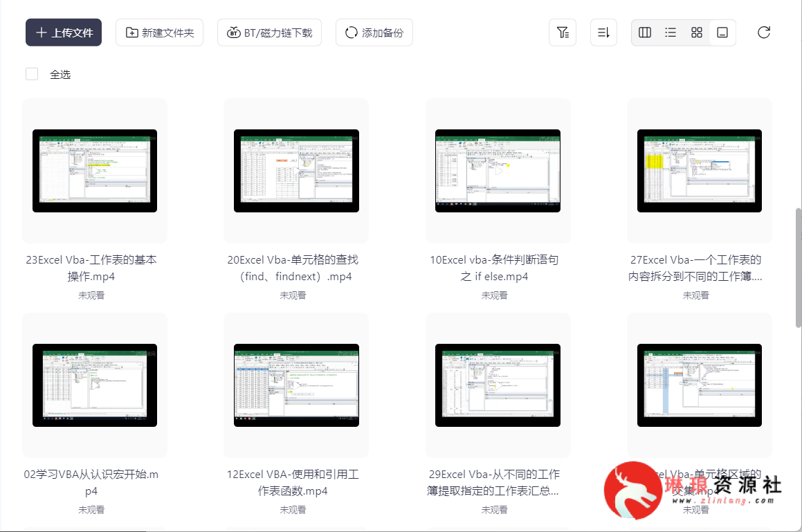Open thumbnail of 12Excel VBA-使用和引用工作表函数.mp4

[296, 385]
